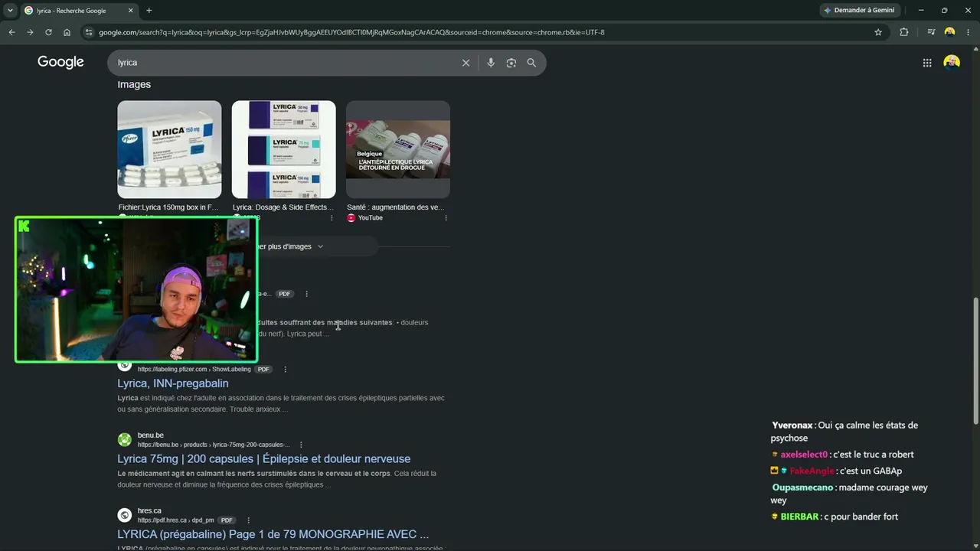980x551 pixels.
Task: Open a new browser tab
Action: (x=149, y=11)
